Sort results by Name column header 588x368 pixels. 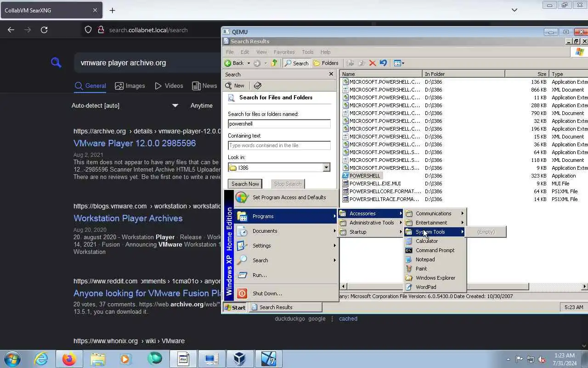point(381,74)
